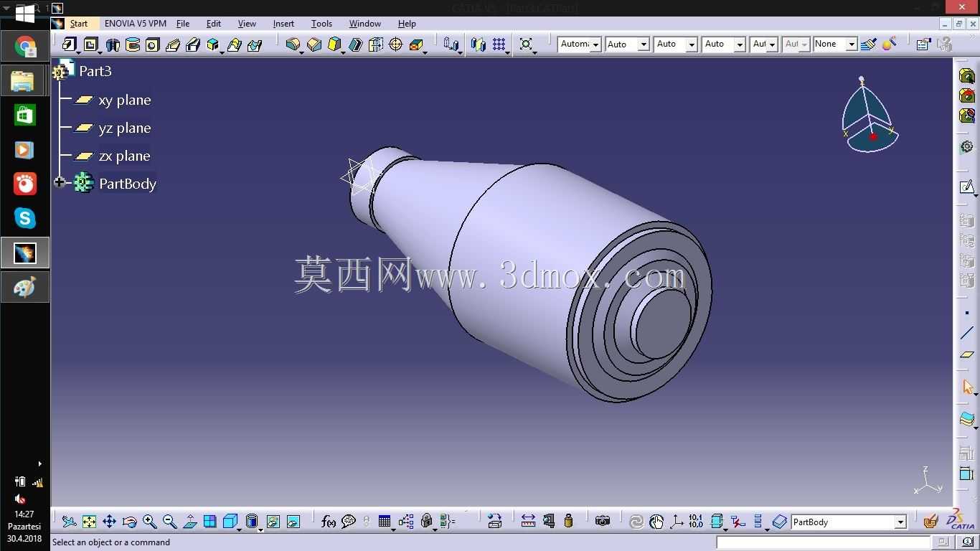The image size is (980, 551).
Task: Select the Rib tool
Action: point(173,44)
